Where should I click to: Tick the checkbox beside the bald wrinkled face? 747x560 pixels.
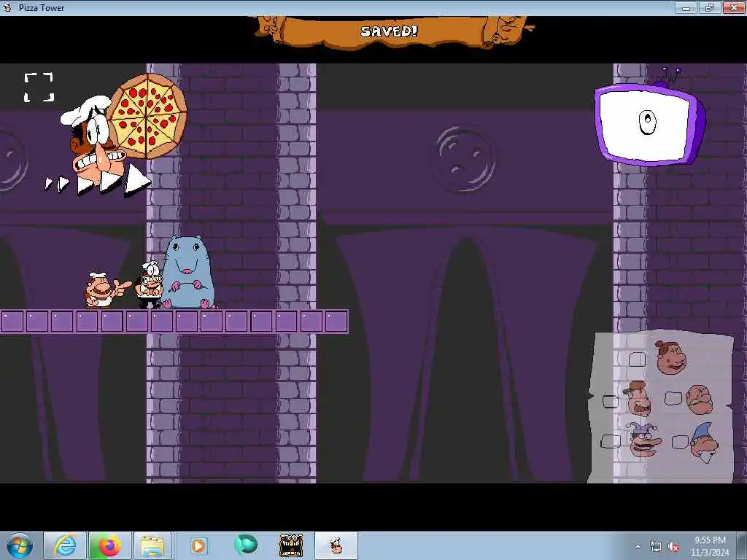coord(673,399)
